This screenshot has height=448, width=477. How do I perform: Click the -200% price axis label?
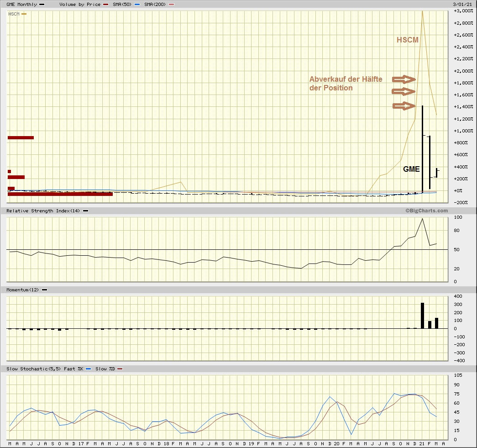(x=461, y=203)
